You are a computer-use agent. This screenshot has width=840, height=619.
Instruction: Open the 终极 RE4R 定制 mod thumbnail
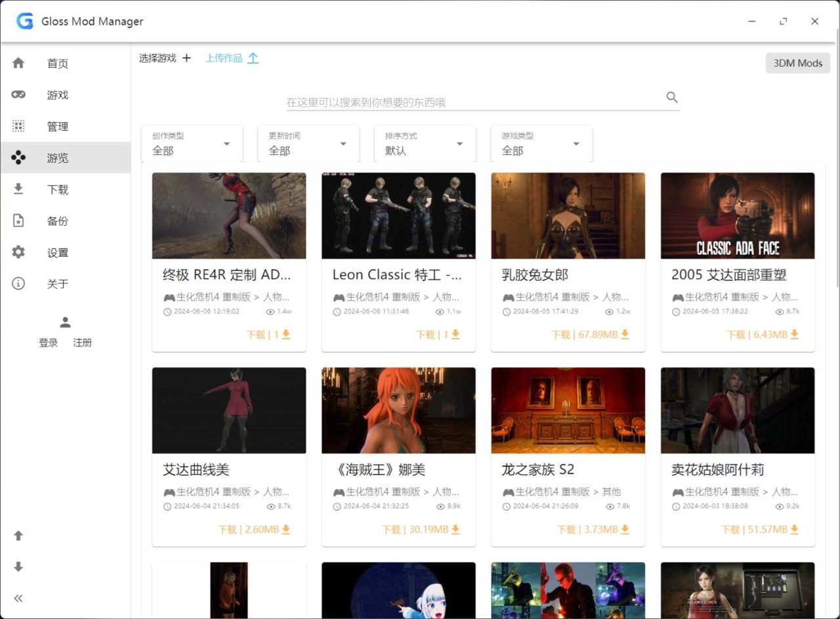pos(229,215)
